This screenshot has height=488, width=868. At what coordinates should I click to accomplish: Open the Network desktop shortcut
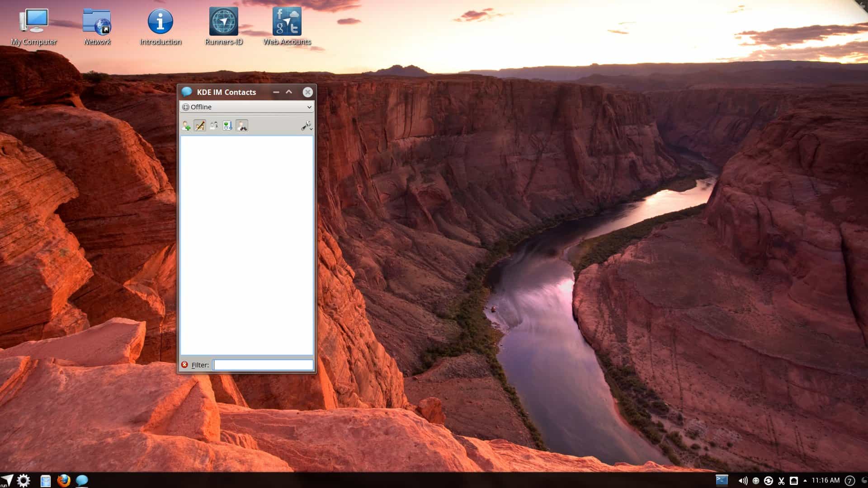click(97, 27)
